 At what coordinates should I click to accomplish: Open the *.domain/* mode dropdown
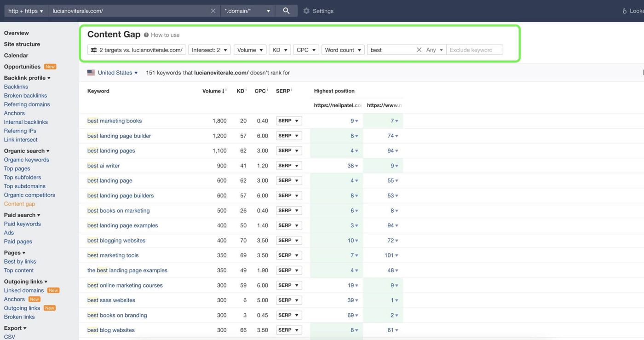click(x=247, y=11)
